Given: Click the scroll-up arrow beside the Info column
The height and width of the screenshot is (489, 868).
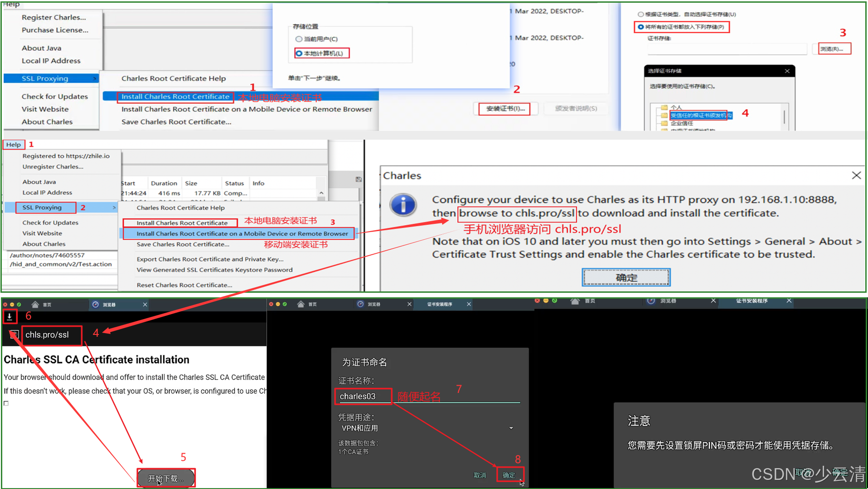Looking at the screenshot, I should pos(321,193).
